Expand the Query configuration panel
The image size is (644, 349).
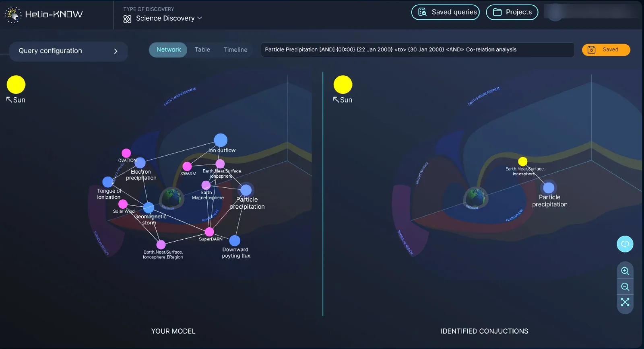(x=68, y=51)
